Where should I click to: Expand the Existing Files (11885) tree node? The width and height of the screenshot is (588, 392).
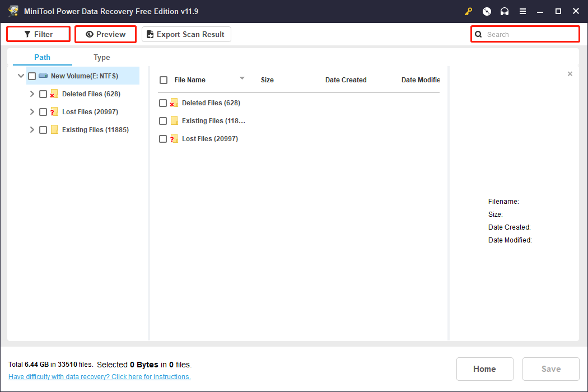(x=32, y=130)
